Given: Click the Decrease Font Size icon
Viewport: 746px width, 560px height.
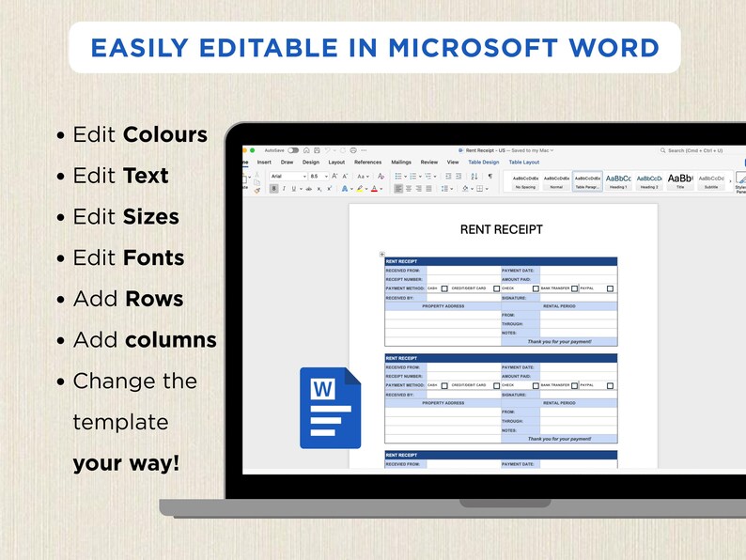Looking at the screenshot, I should coord(345,176).
